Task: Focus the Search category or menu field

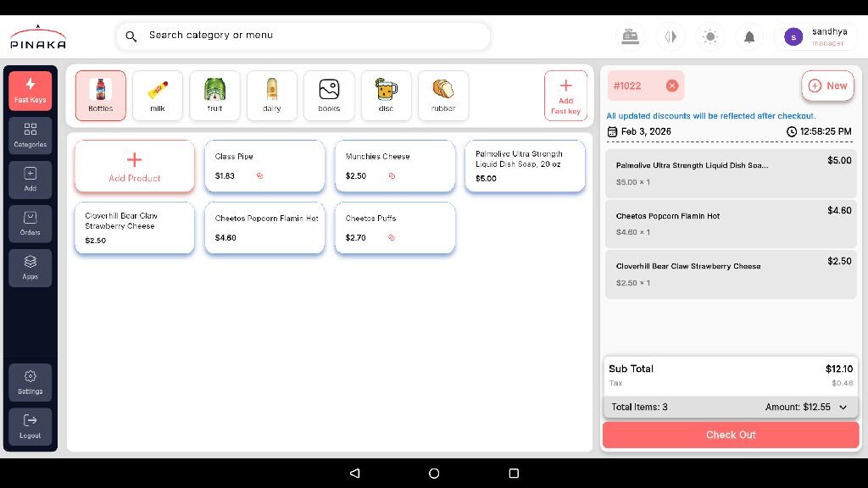Action: (x=303, y=36)
